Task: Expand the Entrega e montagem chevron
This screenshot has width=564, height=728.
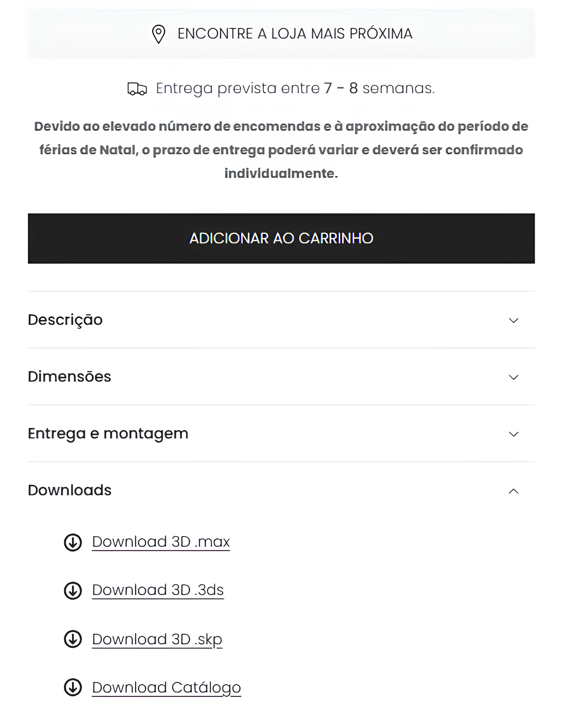Action: point(513,434)
